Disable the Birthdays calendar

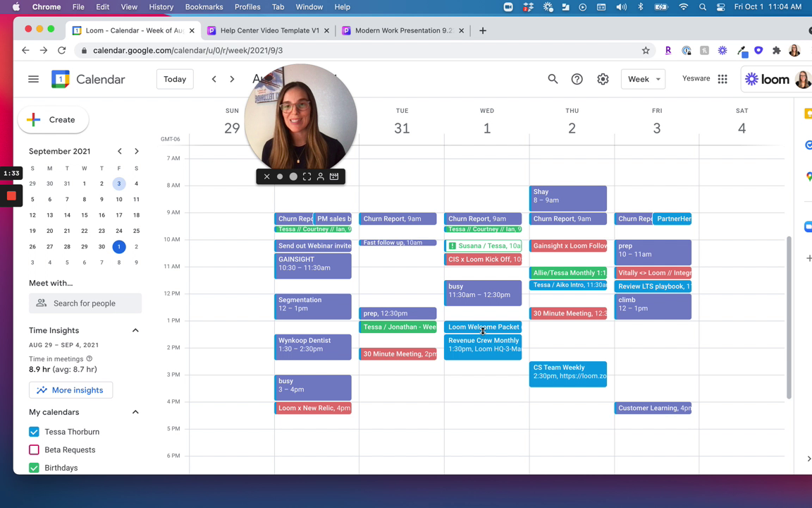pyautogui.click(x=34, y=467)
